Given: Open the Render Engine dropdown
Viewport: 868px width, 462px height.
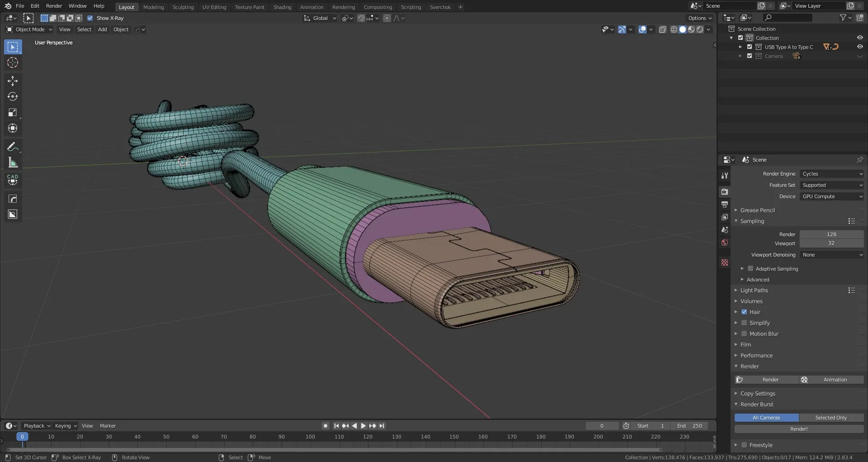Looking at the screenshot, I should [832, 174].
